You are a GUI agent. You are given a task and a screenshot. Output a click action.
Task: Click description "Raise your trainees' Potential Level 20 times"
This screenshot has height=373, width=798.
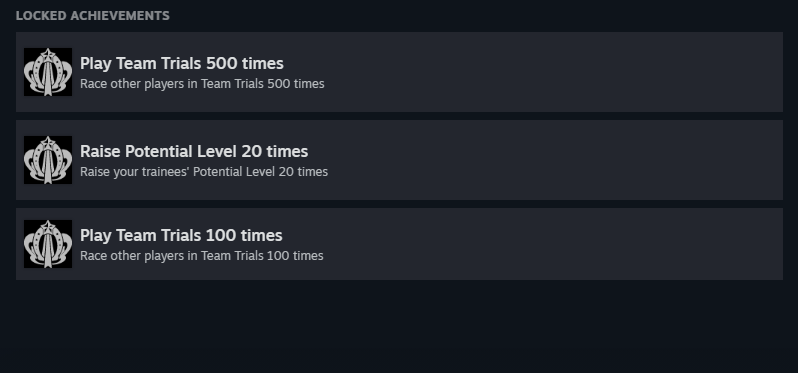204,171
